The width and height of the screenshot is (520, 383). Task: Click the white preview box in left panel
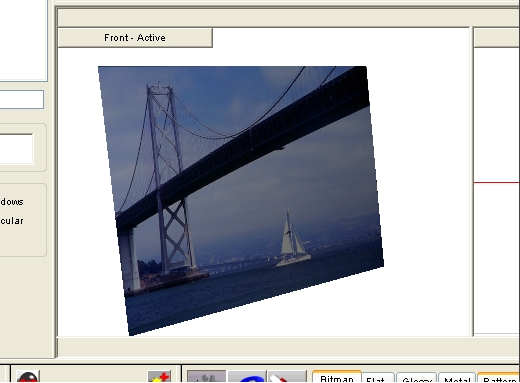(x=16, y=149)
